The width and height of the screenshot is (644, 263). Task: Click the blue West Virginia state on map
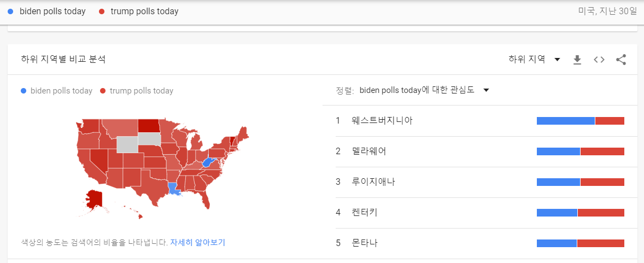207,162
